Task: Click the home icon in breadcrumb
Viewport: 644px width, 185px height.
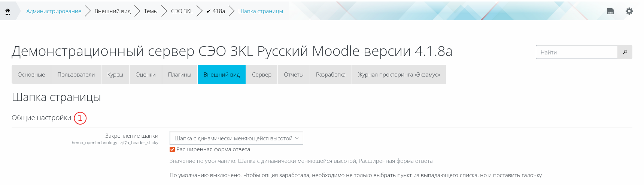Action: [7, 11]
